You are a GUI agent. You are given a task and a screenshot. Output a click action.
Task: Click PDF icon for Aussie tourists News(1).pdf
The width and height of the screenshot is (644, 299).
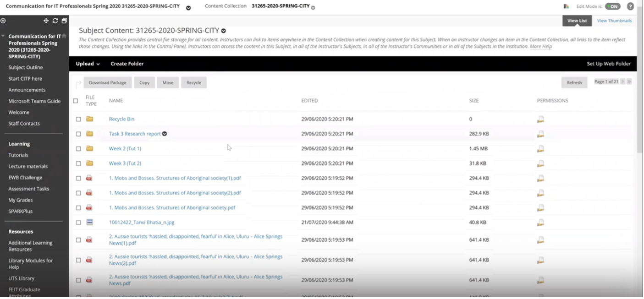[x=89, y=239]
